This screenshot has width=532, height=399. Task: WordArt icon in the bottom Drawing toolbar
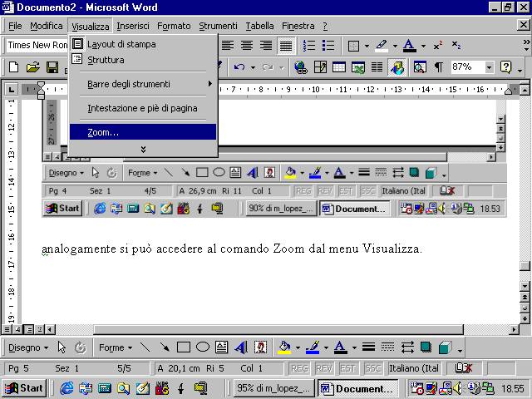(241, 347)
